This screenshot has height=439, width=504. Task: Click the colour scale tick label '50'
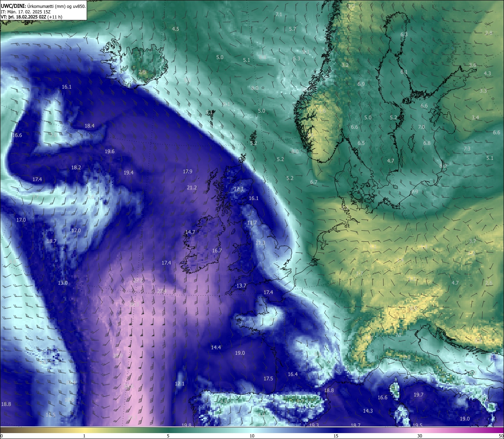[501, 436]
